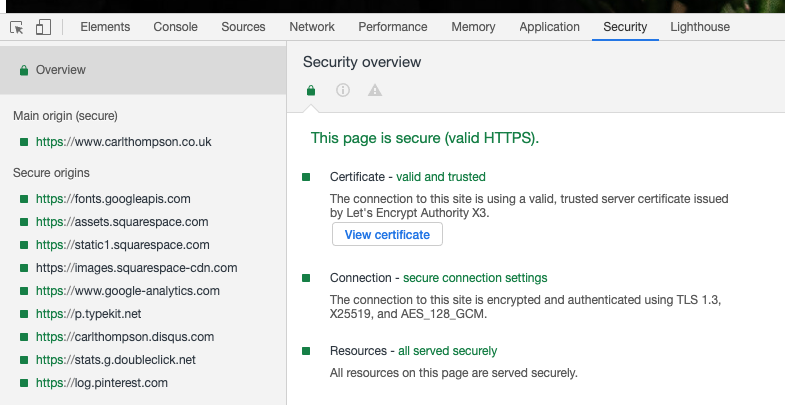Select the fonts.googleapis.com origin

point(113,199)
